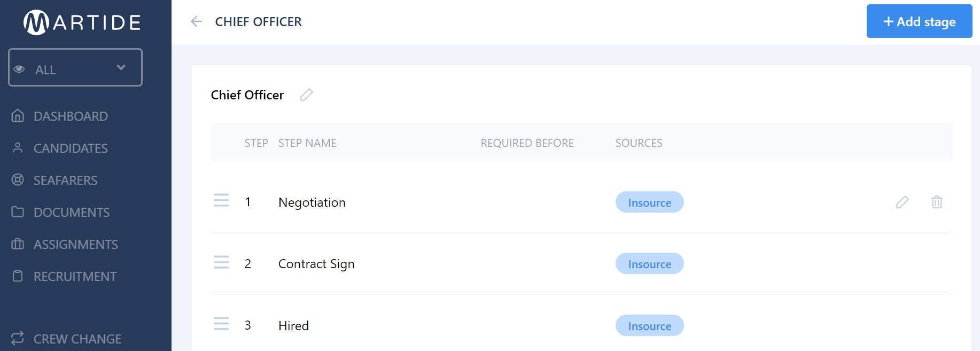Click the Insource tag on Contract Sign

(x=649, y=264)
